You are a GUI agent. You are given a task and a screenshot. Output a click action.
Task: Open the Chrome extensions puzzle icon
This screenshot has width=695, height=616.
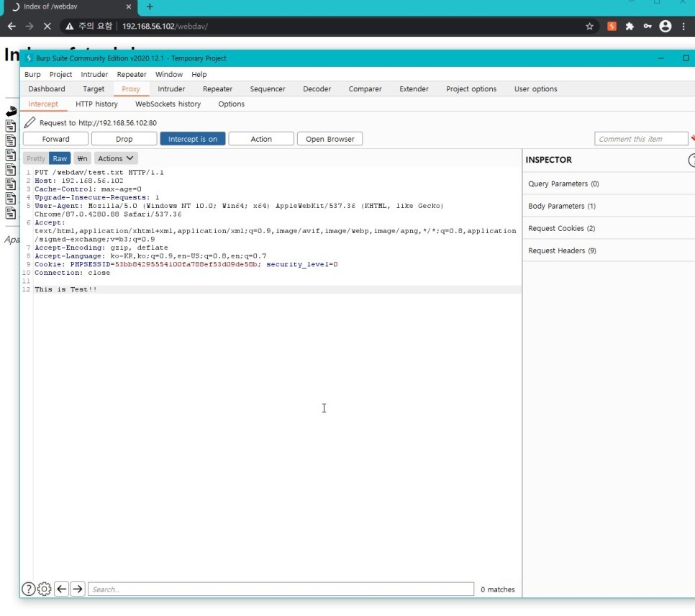630,26
